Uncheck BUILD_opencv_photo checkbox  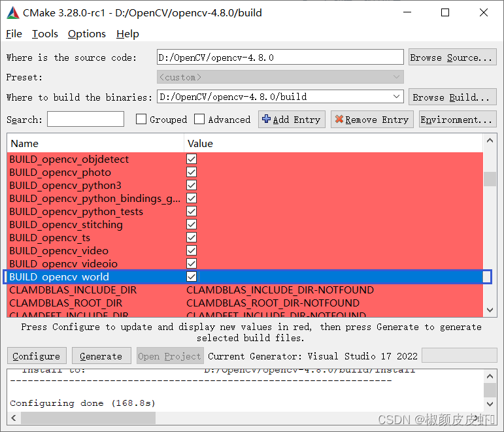coord(192,173)
